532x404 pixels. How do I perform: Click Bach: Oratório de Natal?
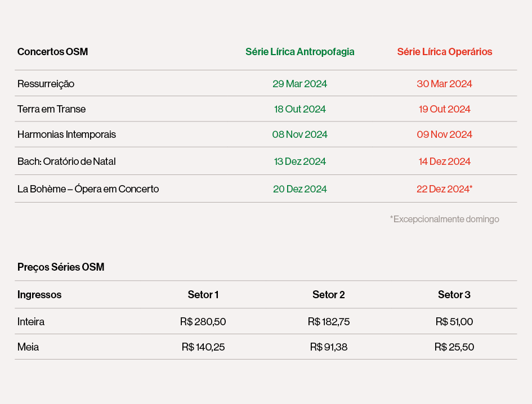point(66,161)
